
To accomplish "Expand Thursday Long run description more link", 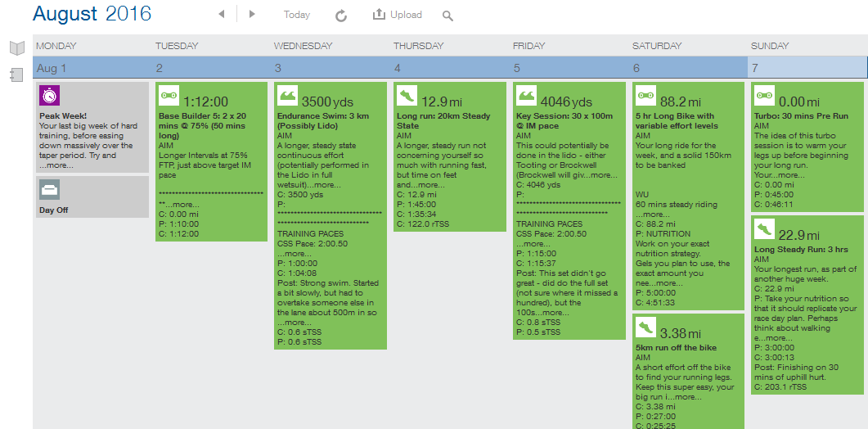I will tap(431, 185).
